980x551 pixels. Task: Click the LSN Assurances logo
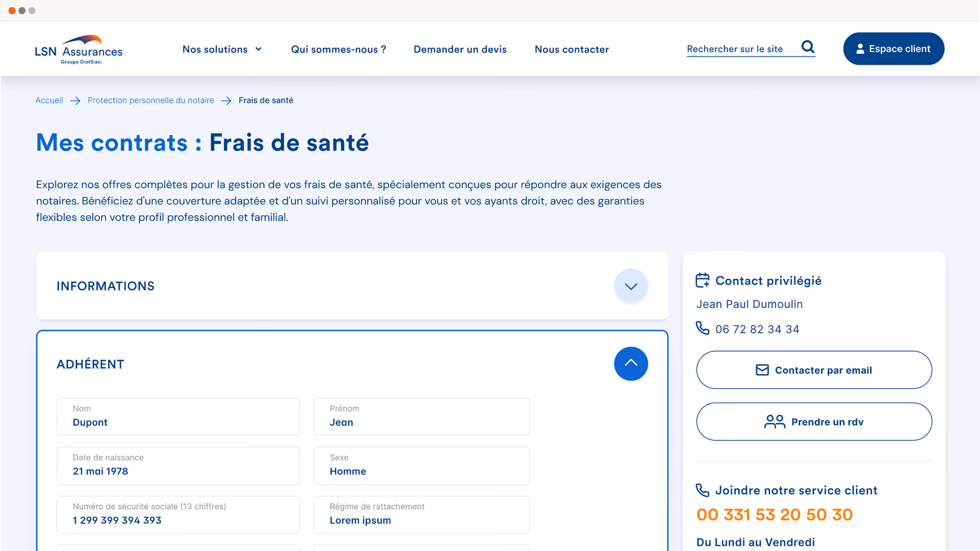79,49
